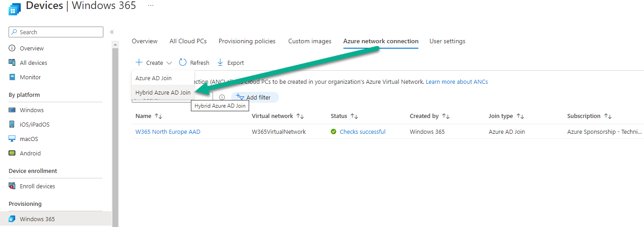
Task: Select iOS/iPadOS under By platform
Action: point(35,124)
